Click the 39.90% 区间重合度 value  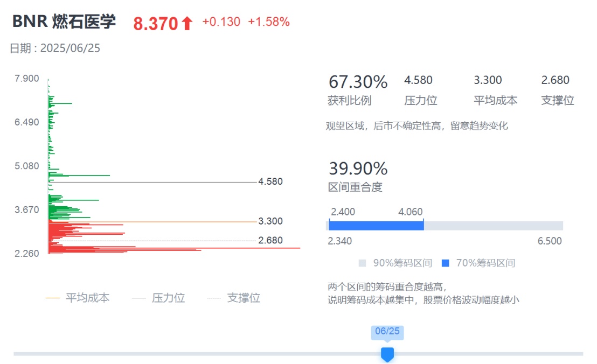tap(358, 169)
